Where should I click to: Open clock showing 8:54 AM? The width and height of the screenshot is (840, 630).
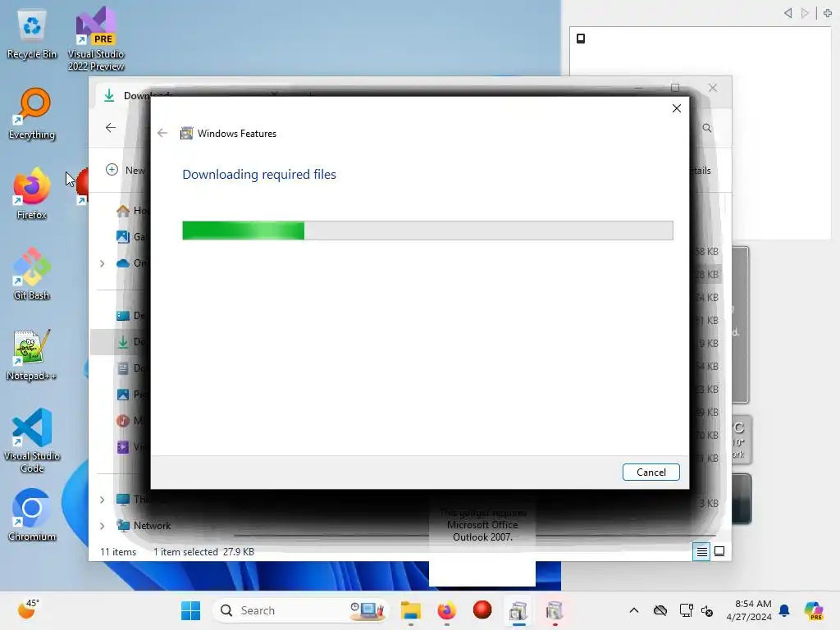pos(749,610)
